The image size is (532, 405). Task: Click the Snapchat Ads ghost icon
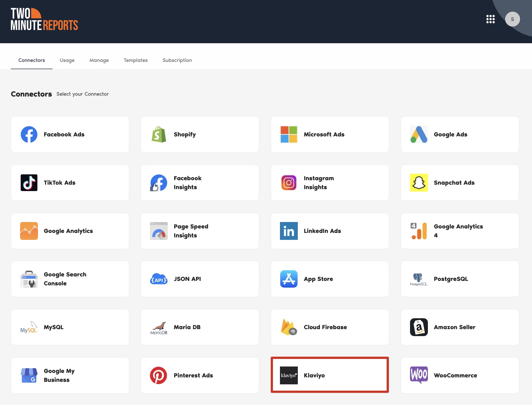419,183
